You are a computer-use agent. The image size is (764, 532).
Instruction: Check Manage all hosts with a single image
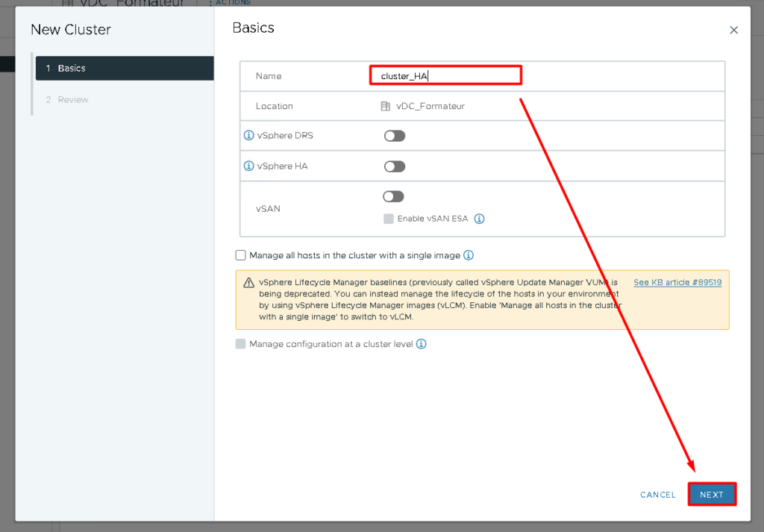click(241, 255)
